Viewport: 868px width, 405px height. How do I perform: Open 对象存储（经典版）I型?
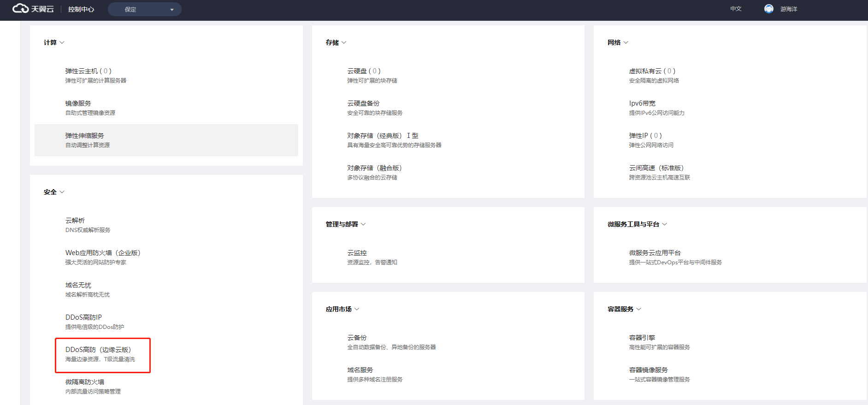(x=383, y=136)
